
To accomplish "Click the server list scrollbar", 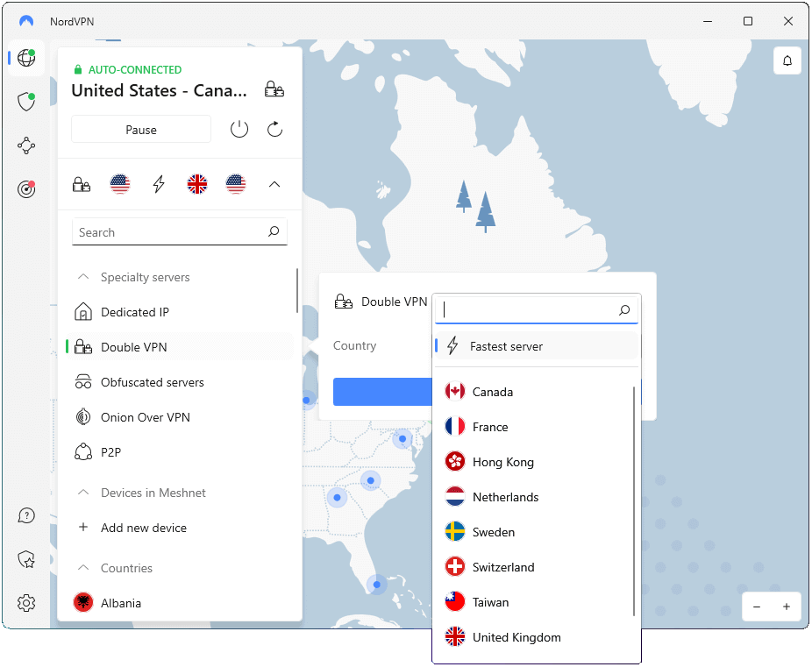I will point(296,290).
